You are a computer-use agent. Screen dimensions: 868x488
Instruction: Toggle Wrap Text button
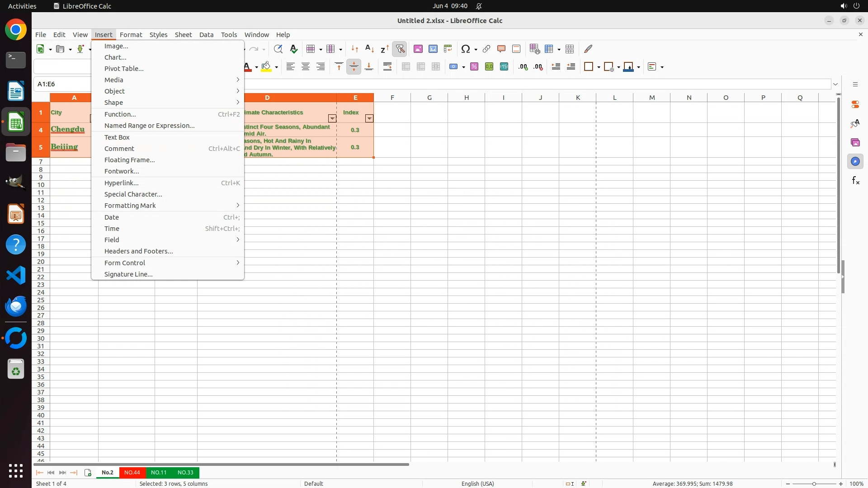(387, 67)
